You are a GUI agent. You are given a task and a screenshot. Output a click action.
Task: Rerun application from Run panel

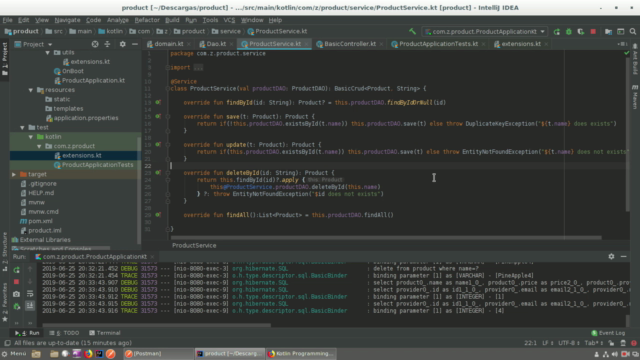tap(16, 270)
